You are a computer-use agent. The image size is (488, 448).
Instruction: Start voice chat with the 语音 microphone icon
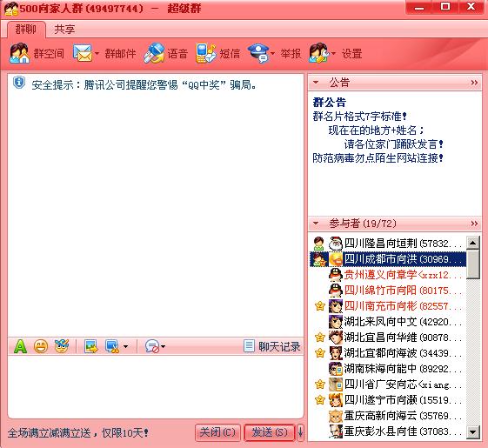pyautogui.click(x=154, y=53)
